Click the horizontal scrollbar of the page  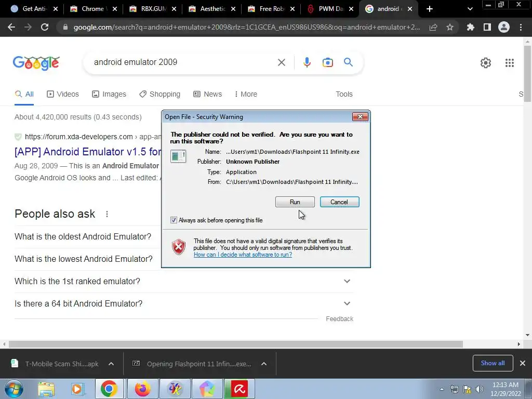[236, 344]
